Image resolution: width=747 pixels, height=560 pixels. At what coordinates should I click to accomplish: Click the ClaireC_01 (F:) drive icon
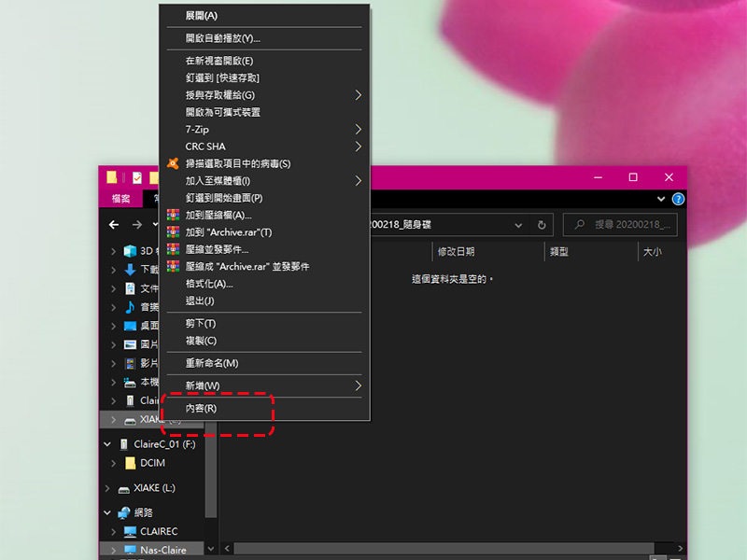124,444
